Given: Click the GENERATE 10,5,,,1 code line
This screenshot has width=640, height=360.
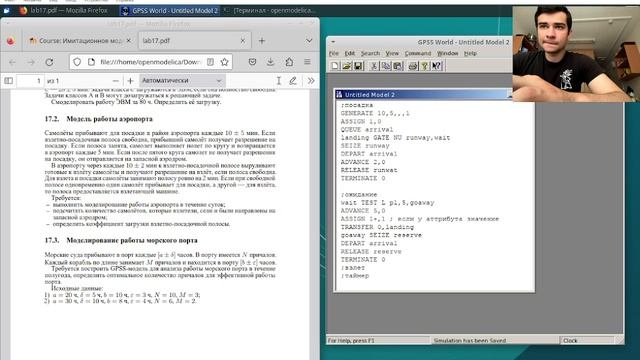Looking at the screenshot, I should [375, 113].
